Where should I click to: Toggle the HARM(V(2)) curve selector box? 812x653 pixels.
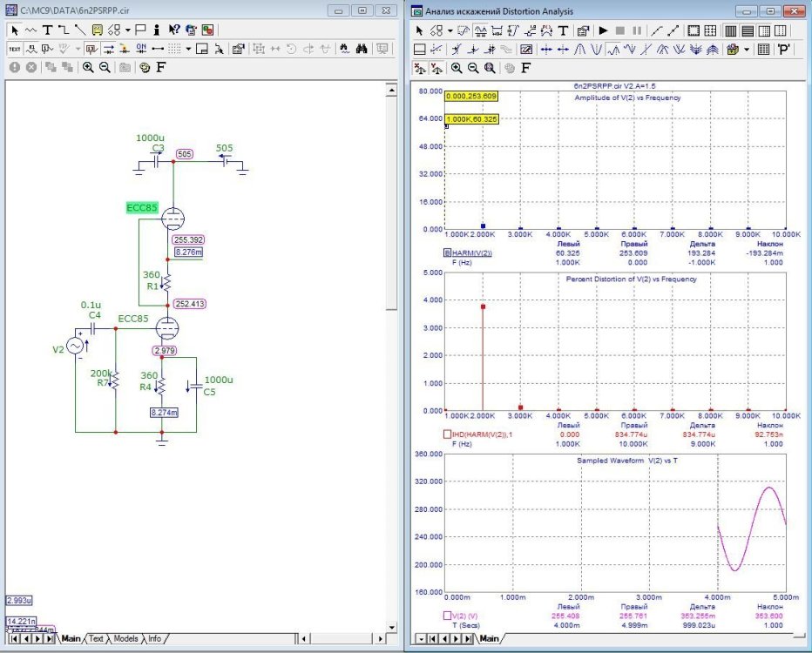tap(448, 253)
